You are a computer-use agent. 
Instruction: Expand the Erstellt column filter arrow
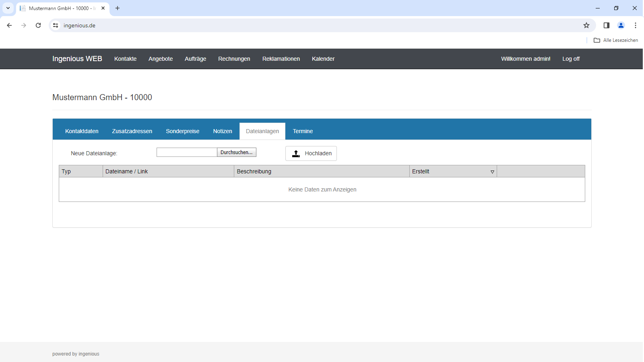492,172
